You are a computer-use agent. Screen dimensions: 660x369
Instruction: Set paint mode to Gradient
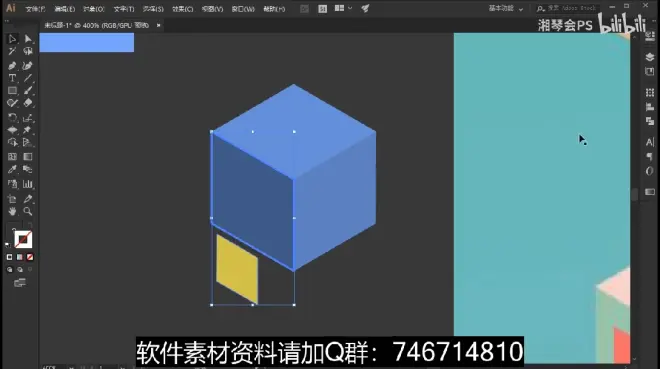pyautogui.click(x=20, y=257)
